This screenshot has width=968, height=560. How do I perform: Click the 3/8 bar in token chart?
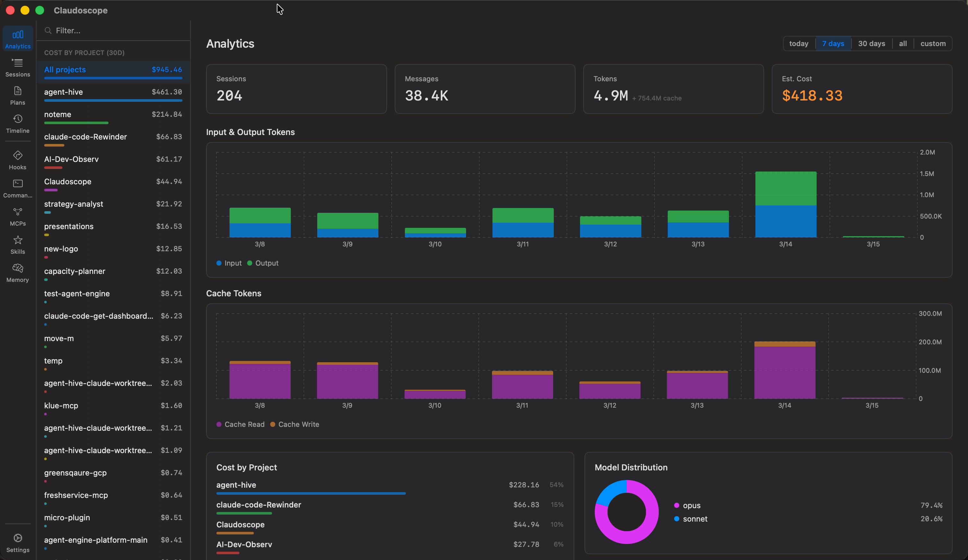coord(260,223)
